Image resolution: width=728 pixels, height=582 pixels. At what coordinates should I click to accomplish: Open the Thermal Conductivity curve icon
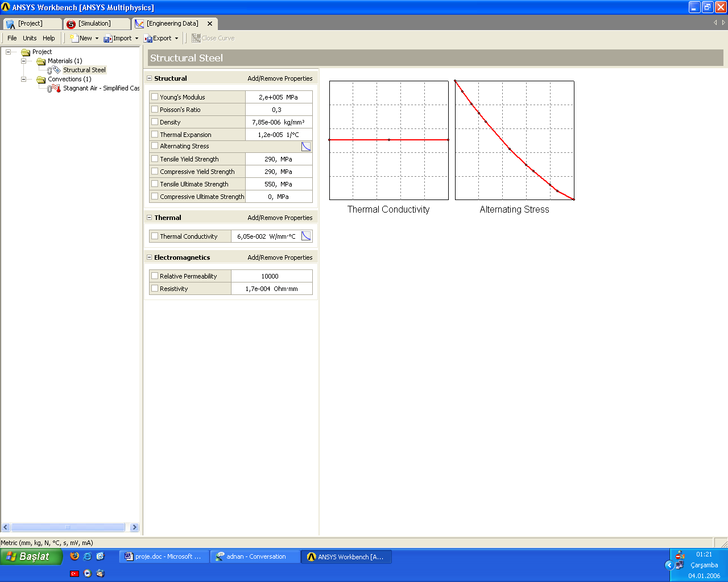click(x=306, y=236)
